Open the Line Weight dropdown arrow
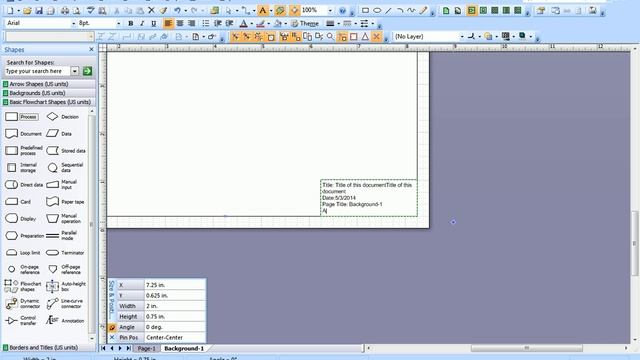Screen dimensions: 640x360 (x=338, y=24)
